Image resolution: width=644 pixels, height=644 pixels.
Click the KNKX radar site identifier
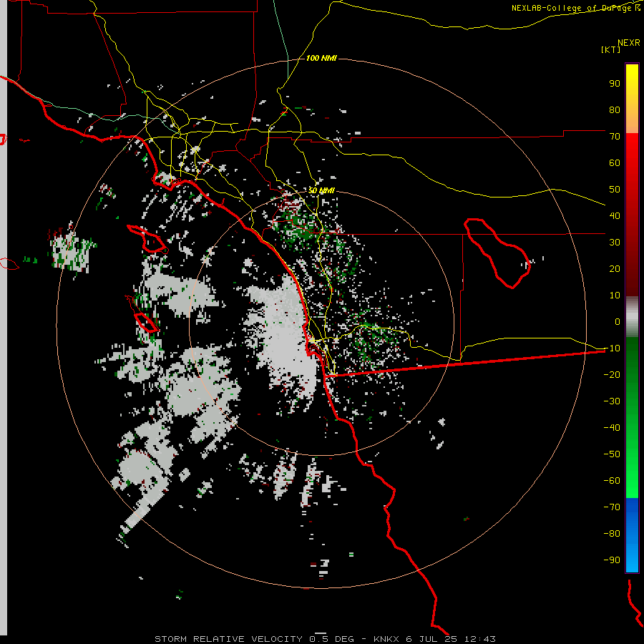click(386, 639)
